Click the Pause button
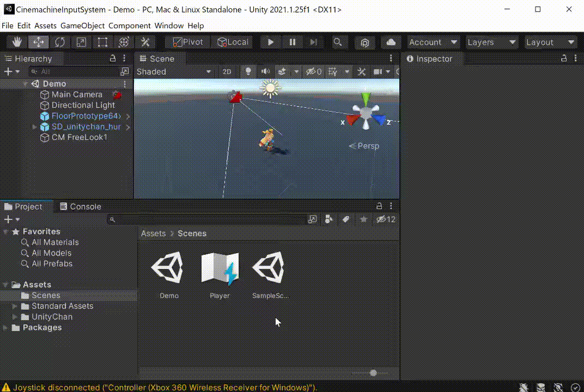Viewport: 584px width, 392px height. coord(293,42)
